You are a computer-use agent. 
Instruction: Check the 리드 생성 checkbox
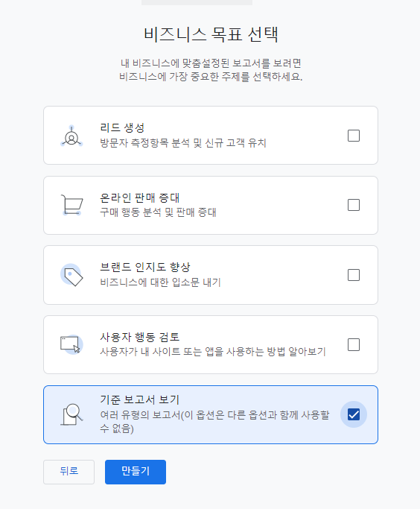coord(354,136)
